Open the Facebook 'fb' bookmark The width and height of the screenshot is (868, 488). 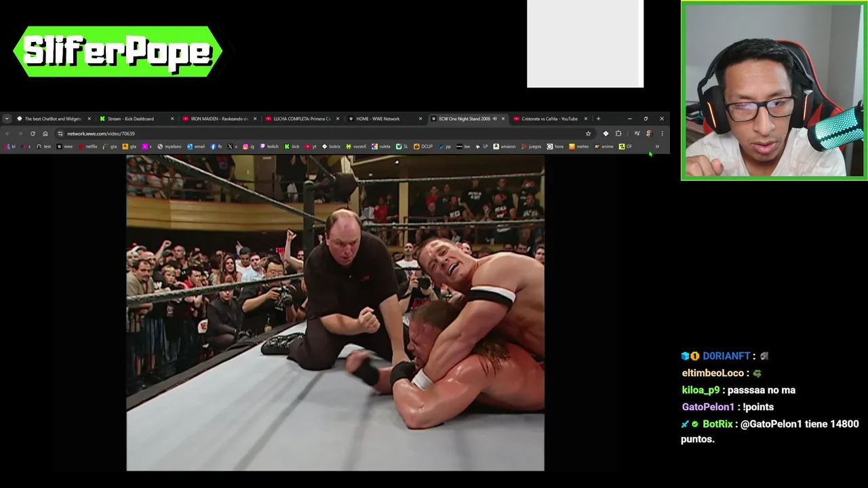216,146
